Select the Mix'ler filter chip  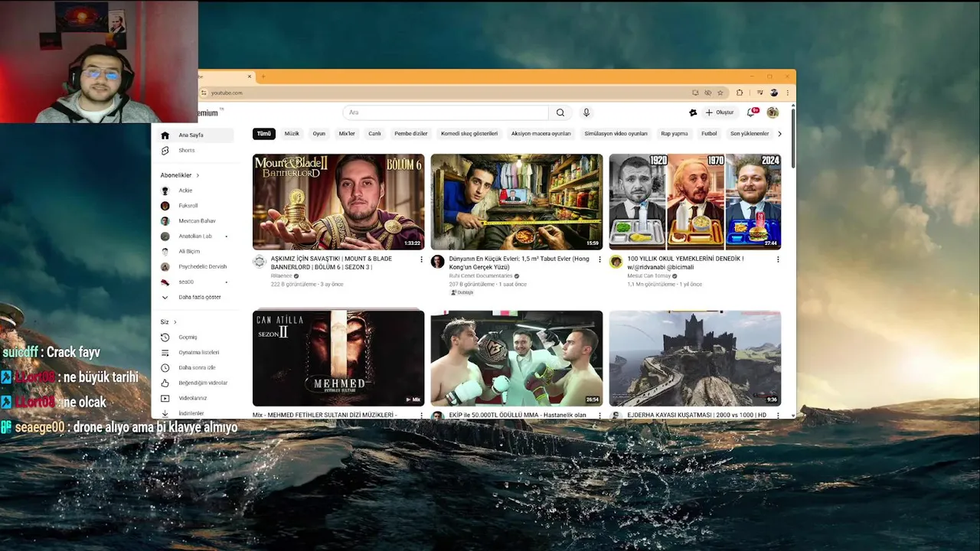[347, 134]
